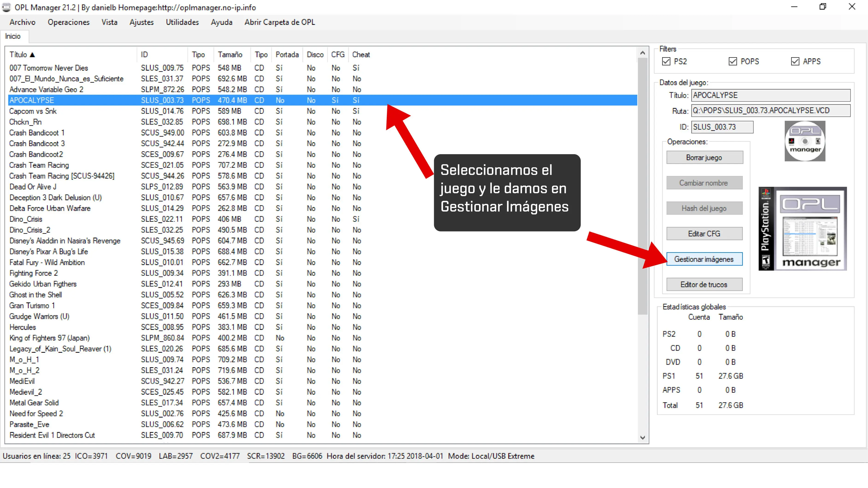
Task: Click the OPL Manager title bar app icon
Action: pyautogui.click(x=6, y=7)
